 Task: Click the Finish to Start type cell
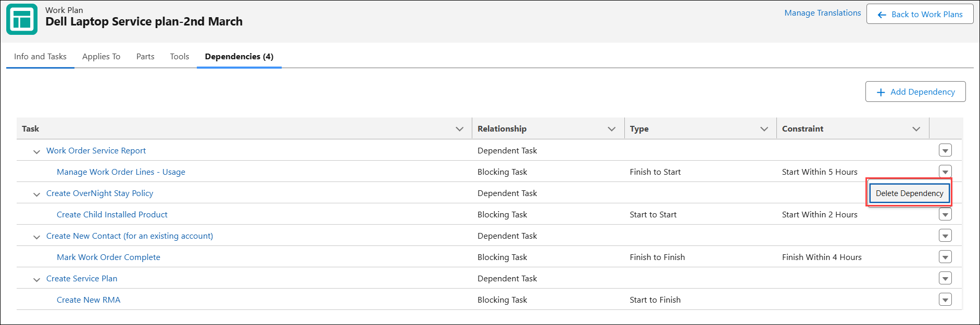655,172
